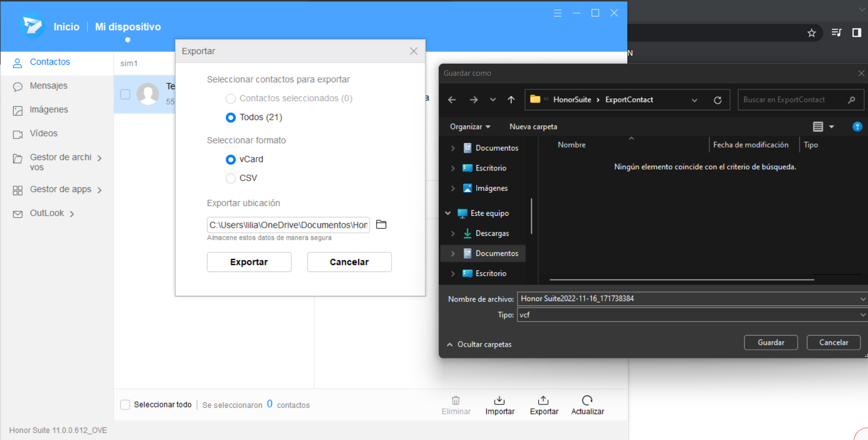Viewport: 868px width, 440px height.
Task: Open Vídeos from the left sidebar
Action: point(43,133)
